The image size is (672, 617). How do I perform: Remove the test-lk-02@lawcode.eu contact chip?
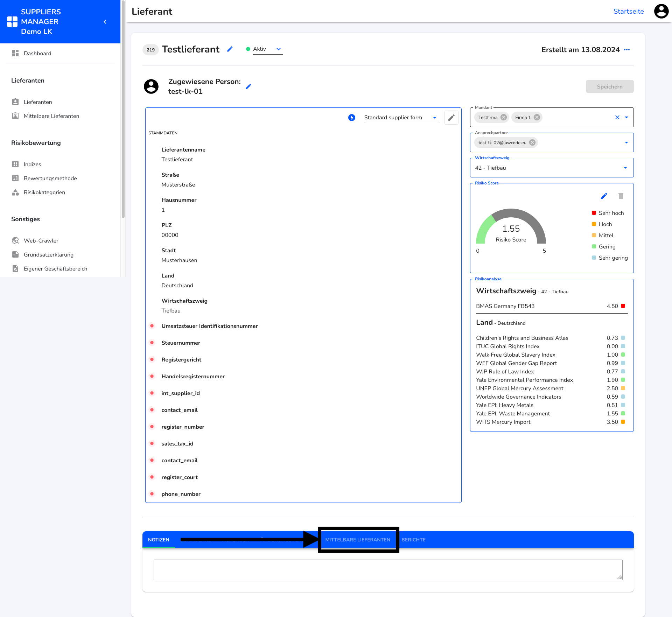coord(532,142)
